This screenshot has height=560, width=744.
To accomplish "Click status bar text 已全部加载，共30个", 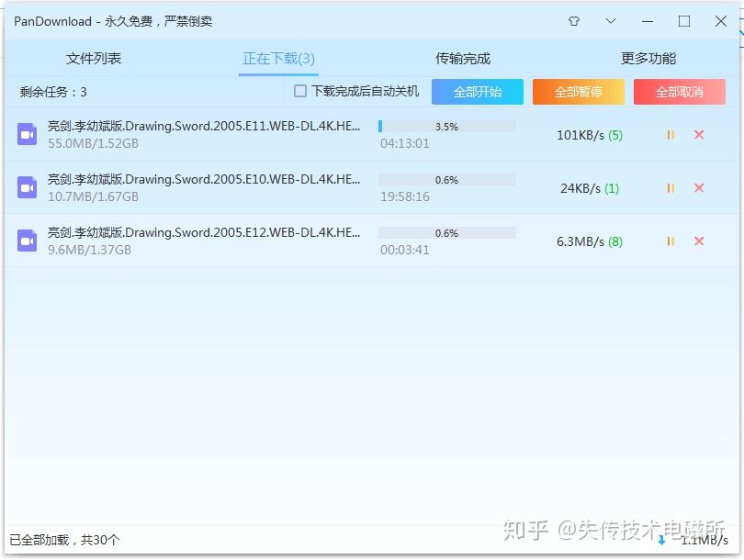I will pos(64,540).
